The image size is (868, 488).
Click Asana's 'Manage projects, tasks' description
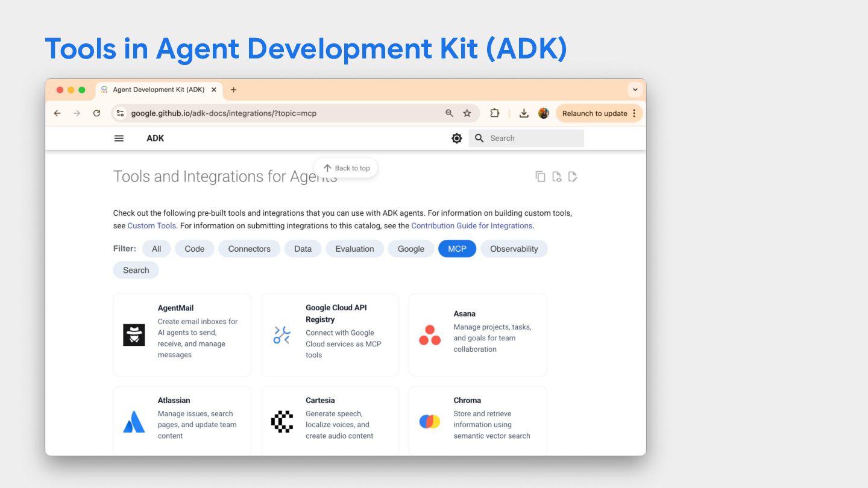pos(492,338)
